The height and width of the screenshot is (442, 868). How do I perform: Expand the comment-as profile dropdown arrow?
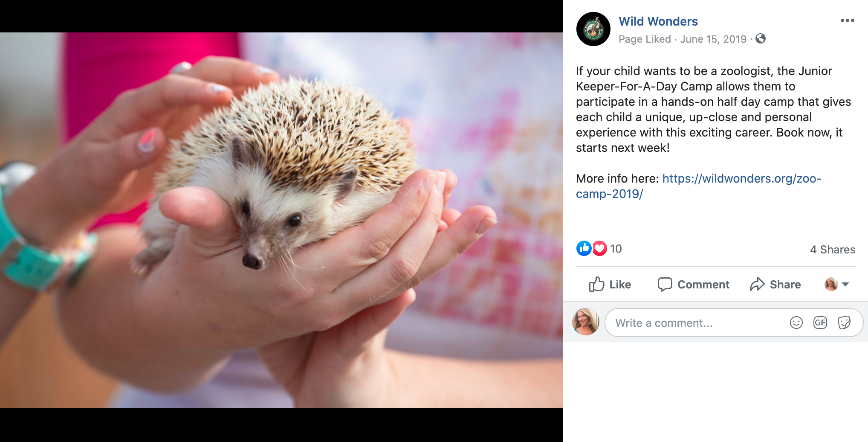click(x=845, y=284)
